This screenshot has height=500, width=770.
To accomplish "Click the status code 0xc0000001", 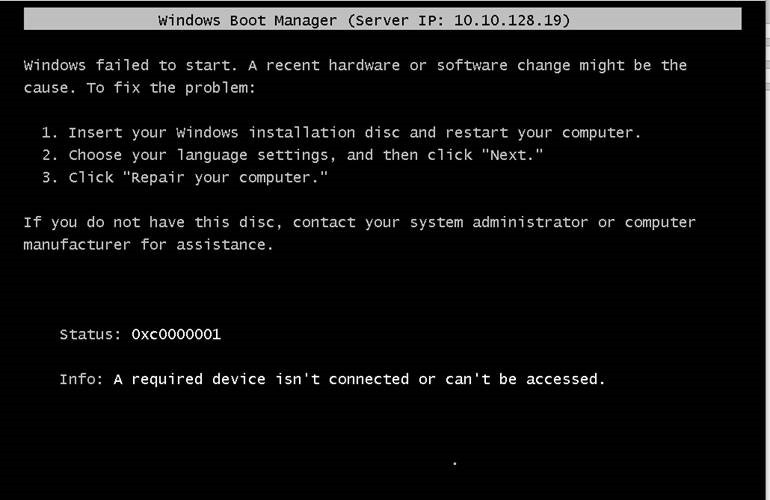I will [x=176, y=334].
